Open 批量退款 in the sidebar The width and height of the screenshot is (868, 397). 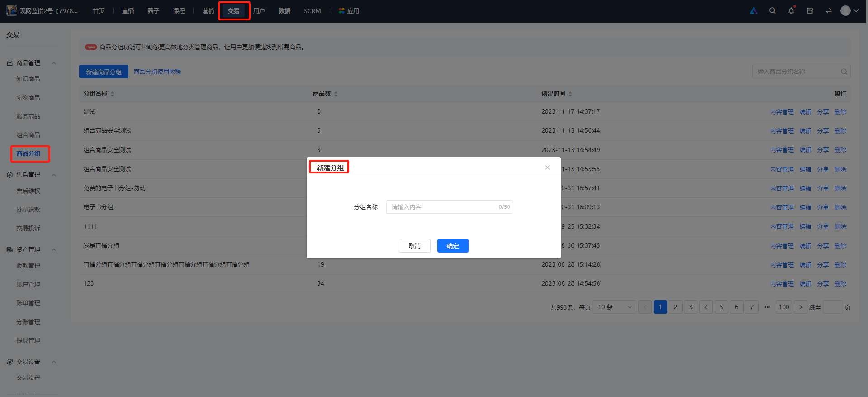28,210
